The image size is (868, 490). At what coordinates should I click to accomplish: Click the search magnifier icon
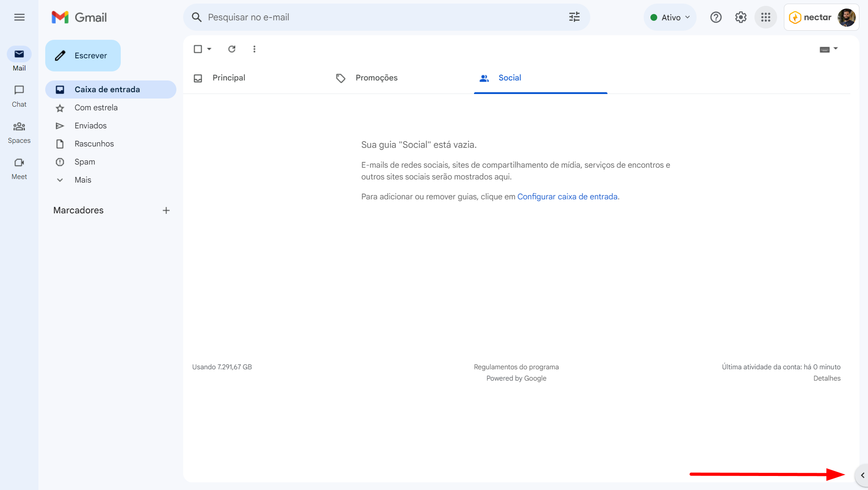196,17
